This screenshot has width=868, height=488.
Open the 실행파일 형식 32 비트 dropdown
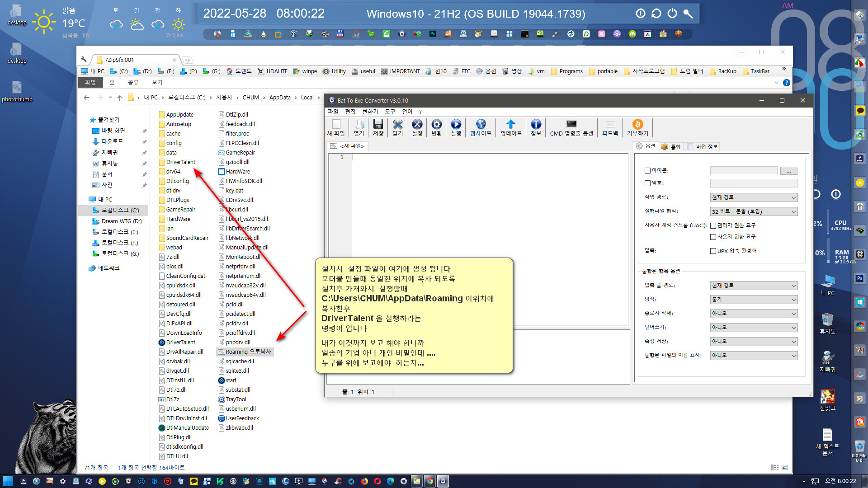point(754,211)
